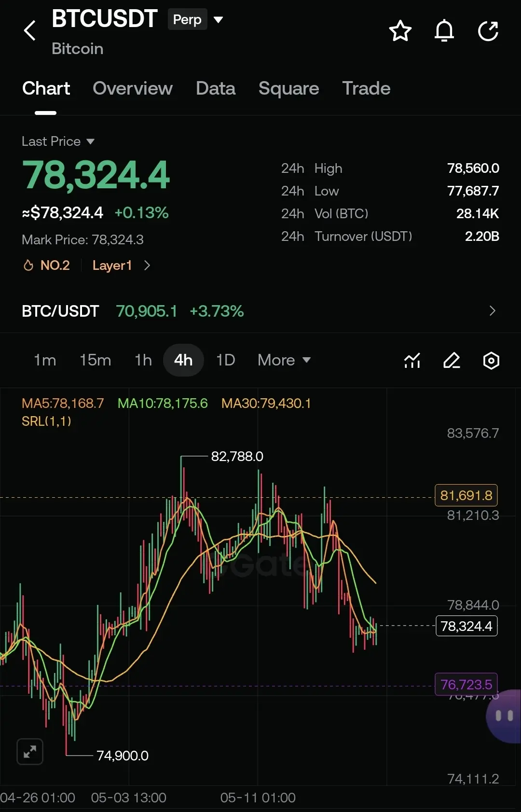Add BTCUSDT to favorites star
Image resolution: width=521 pixels, height=812 pixels.
coord(400,31)
